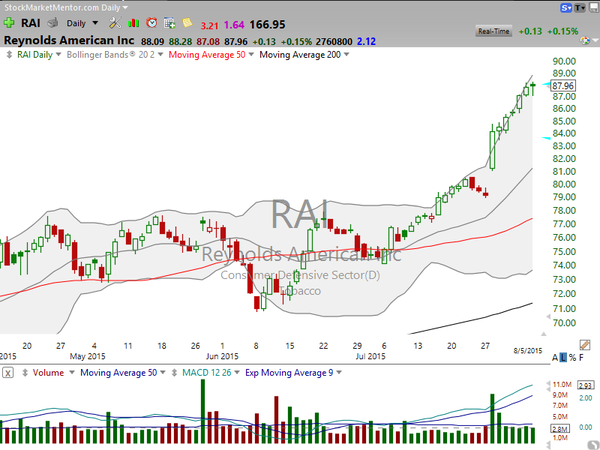The image size is (600, 450).
Task: Select the F scale option
Action: pos(581,358)
